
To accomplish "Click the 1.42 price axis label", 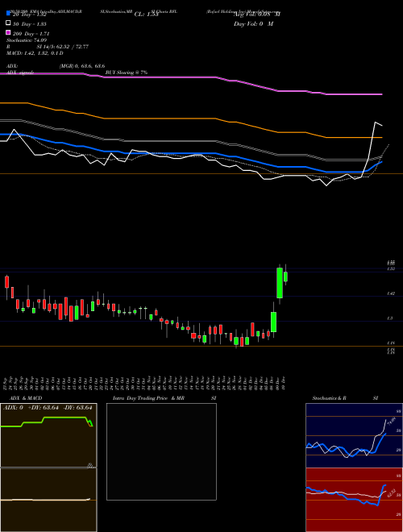I will 390,293.
